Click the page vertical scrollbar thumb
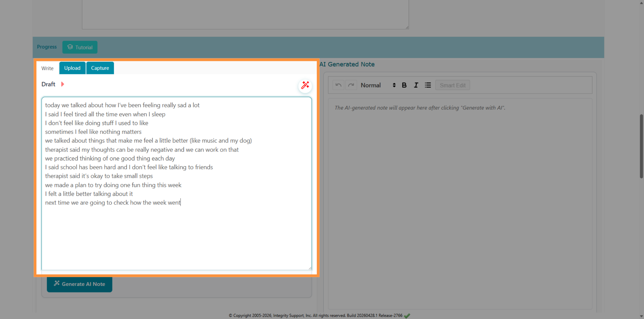Viewport: 644px width, 319px height. pyautogui.click(x=641, y=146)
